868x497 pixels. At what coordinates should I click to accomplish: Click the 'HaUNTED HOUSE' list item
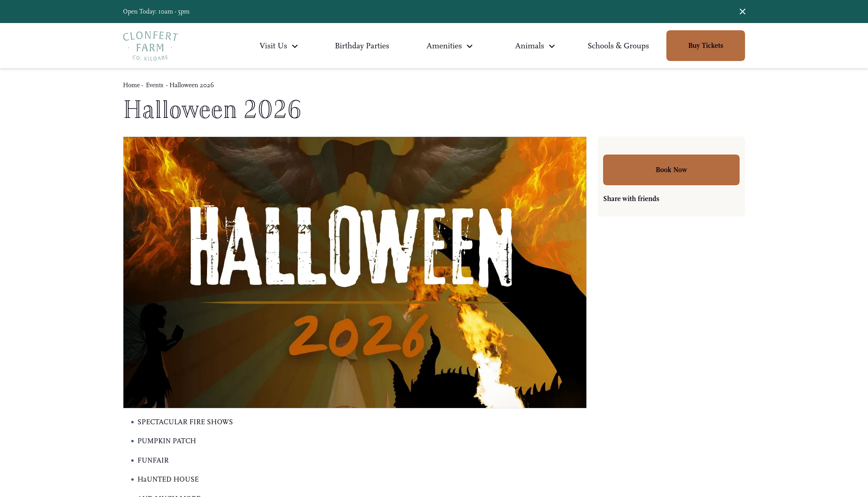168,479
